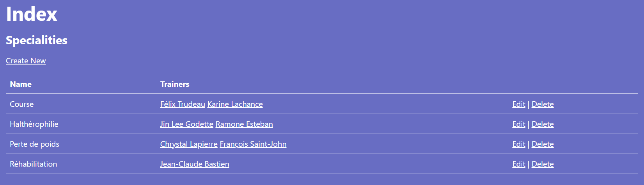Edit the Halthérophilie speciality

pyautogui.click(x=518, y=124)
